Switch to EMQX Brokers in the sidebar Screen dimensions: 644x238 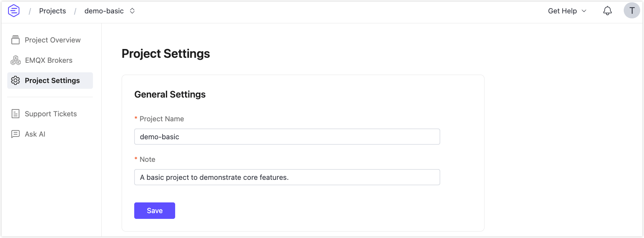[x=49, y=60]
